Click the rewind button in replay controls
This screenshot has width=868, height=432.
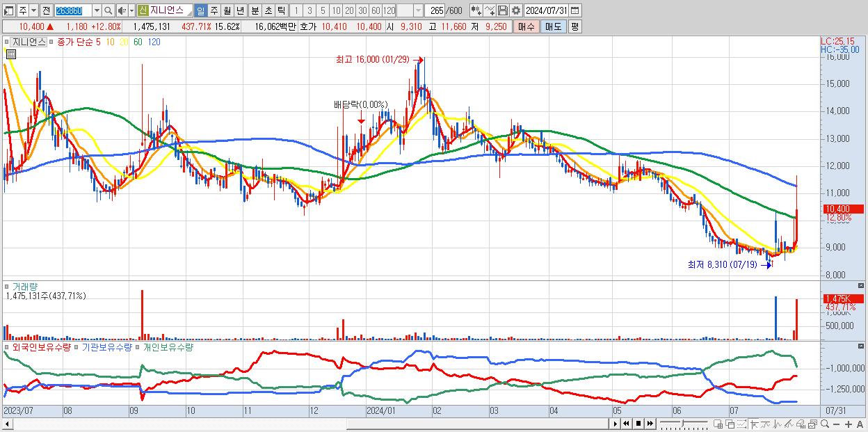point(626,424)
